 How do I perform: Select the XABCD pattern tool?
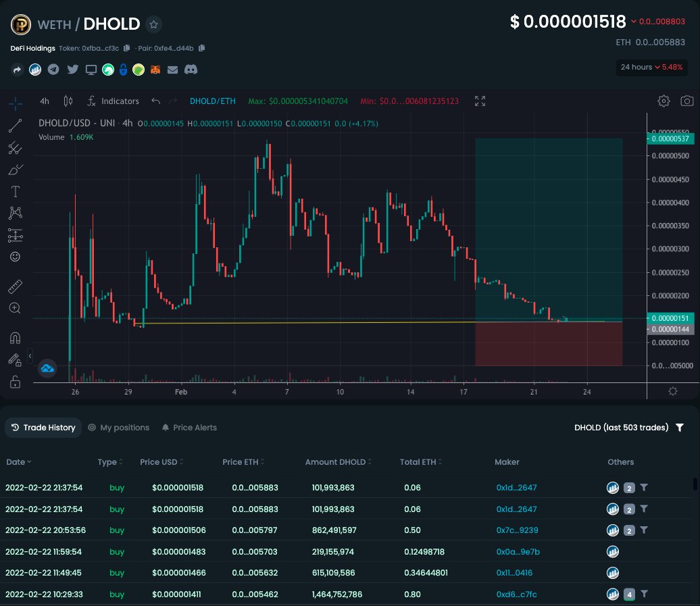tap(15, 213)
